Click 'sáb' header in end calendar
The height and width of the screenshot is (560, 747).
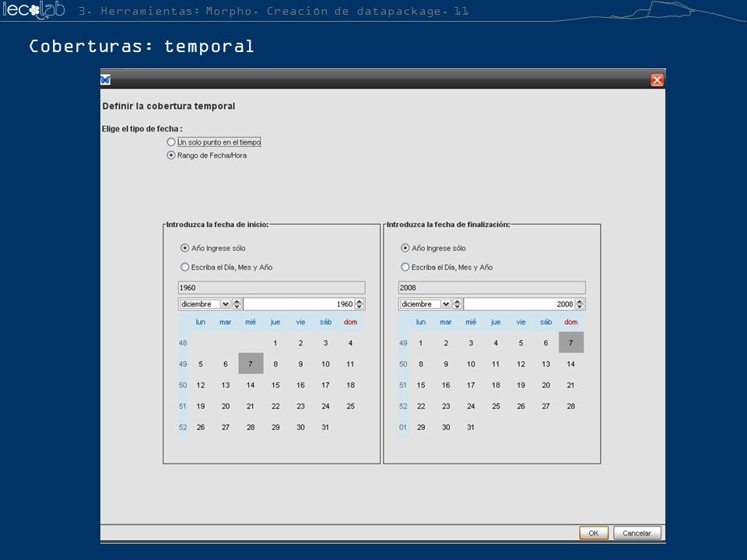click(x=546, y=322)
